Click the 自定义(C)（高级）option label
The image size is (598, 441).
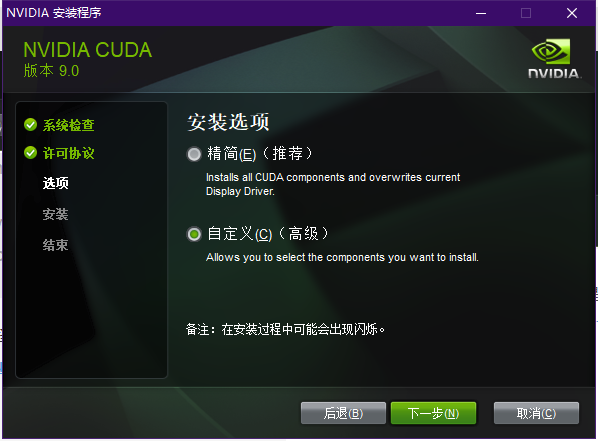pyautogui.click(x=268, y=234)
